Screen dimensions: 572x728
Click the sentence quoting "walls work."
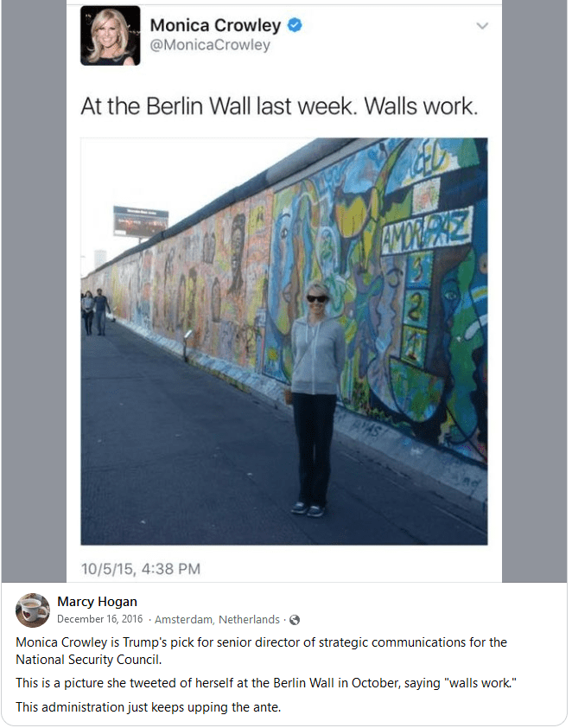(266, 683)
